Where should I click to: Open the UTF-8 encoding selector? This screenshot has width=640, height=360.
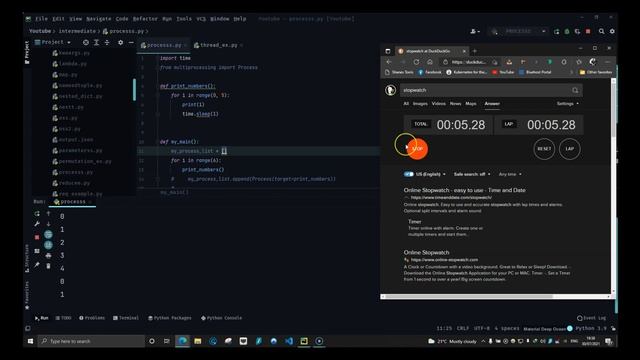(x=482, y=328)
